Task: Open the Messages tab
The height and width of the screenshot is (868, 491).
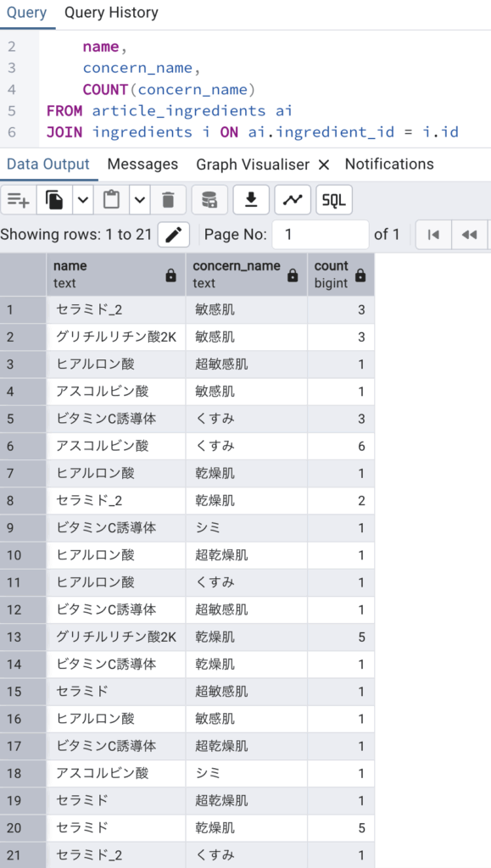Action: 142,164
